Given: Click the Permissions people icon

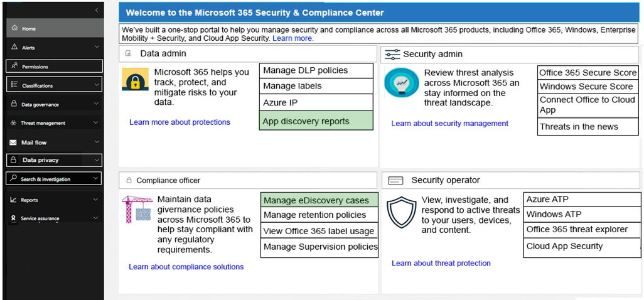Looking at the screenshot, I should [x=15, y=66].
